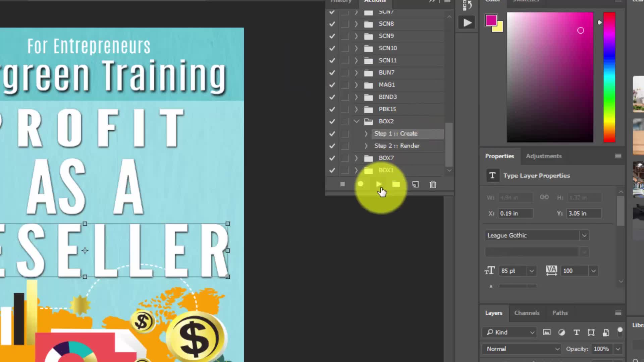Pick a color in the color field
The width and height of the screenshot is (644, 362).
coord(550,77)
